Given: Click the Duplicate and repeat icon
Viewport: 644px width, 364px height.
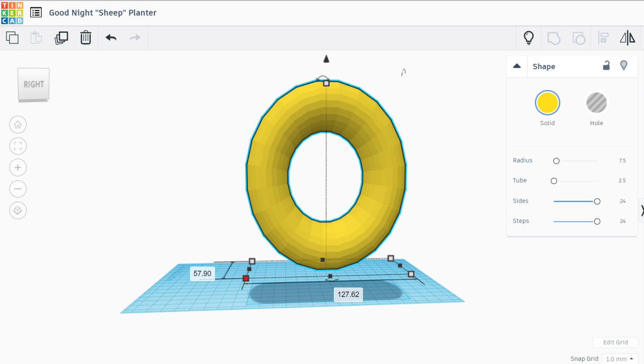Looking at the screenshot, I should [x=61, y=37].
